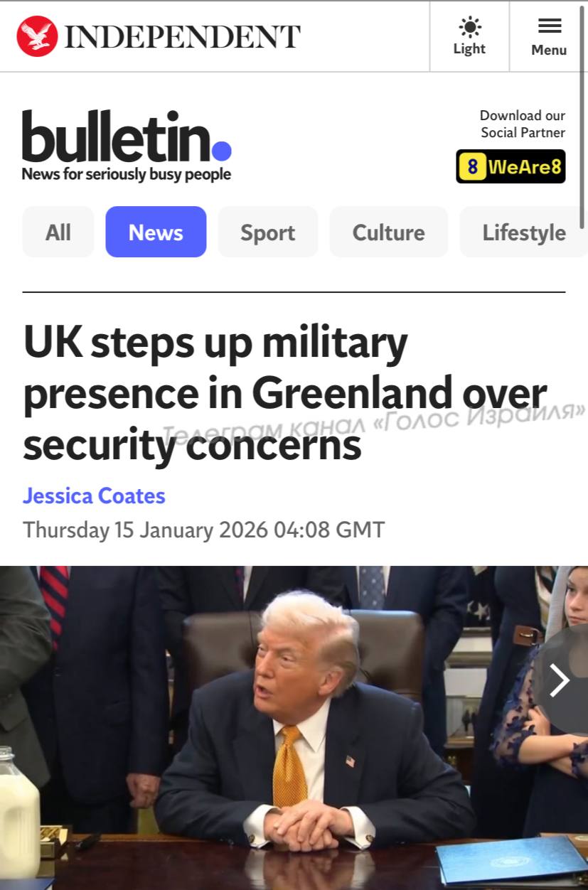Switch to the Sport tab

click(x=267, y=232)
